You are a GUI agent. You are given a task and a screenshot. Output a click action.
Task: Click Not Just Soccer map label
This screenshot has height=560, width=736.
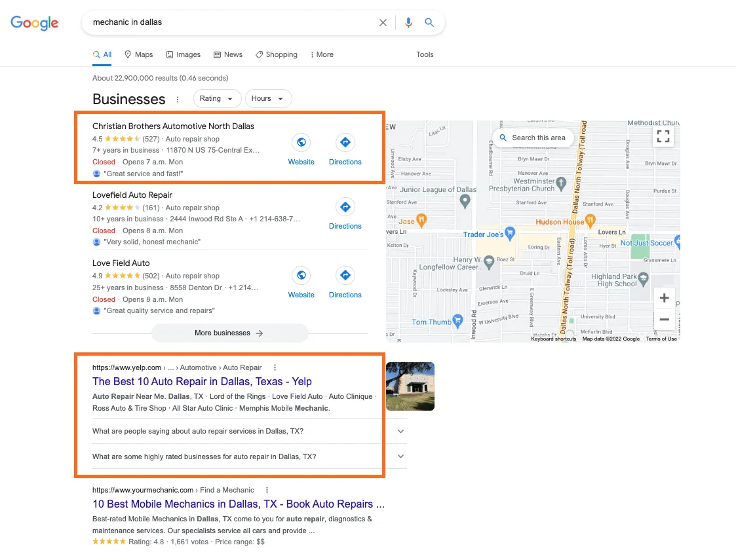(x=646, y=242)
